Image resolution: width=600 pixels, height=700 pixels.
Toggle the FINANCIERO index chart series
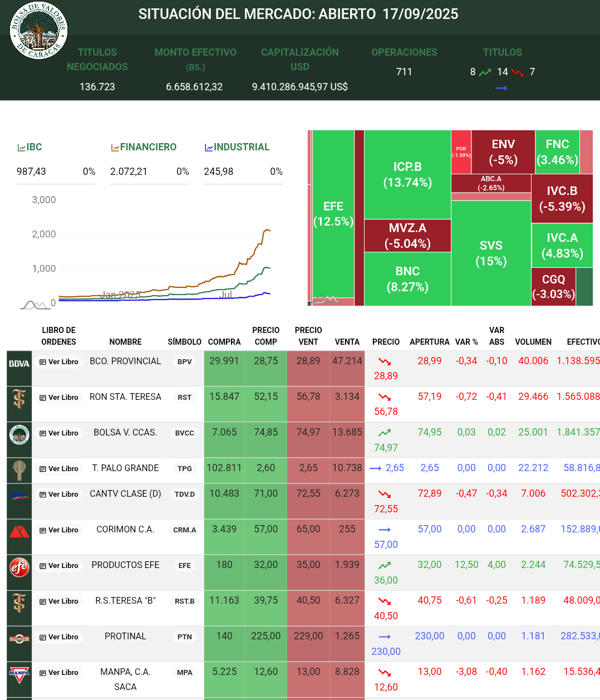144,147
